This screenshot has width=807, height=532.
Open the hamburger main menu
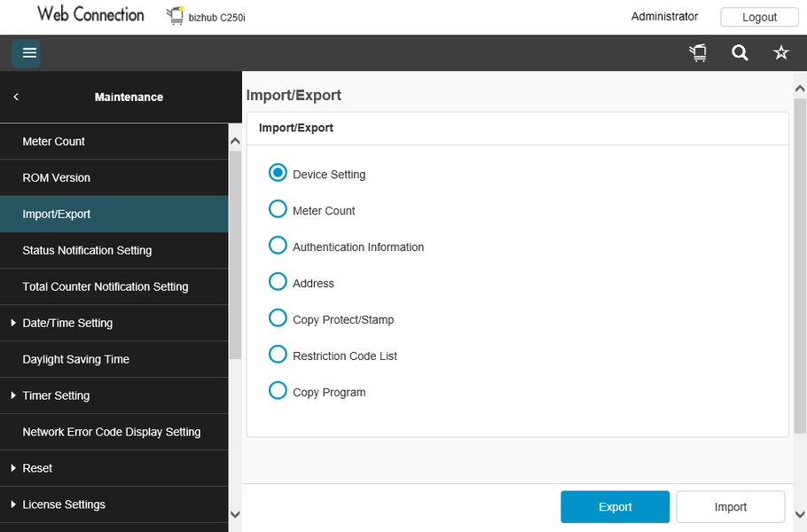click(x=29, y=53)
